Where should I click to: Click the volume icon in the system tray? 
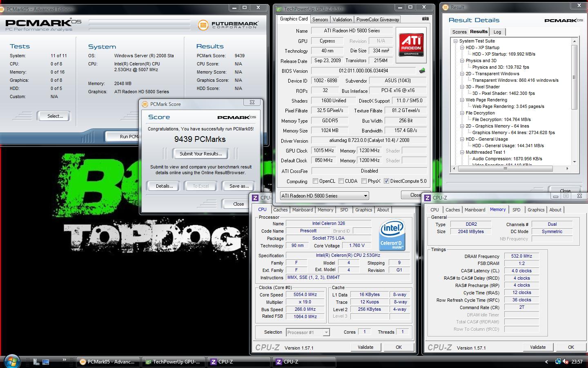coord(566,361)
